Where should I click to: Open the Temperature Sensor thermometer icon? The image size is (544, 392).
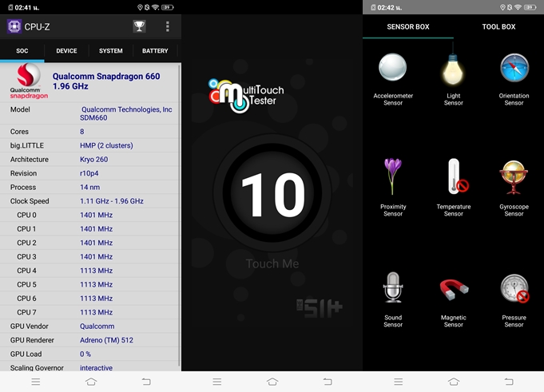coord(457,176)
